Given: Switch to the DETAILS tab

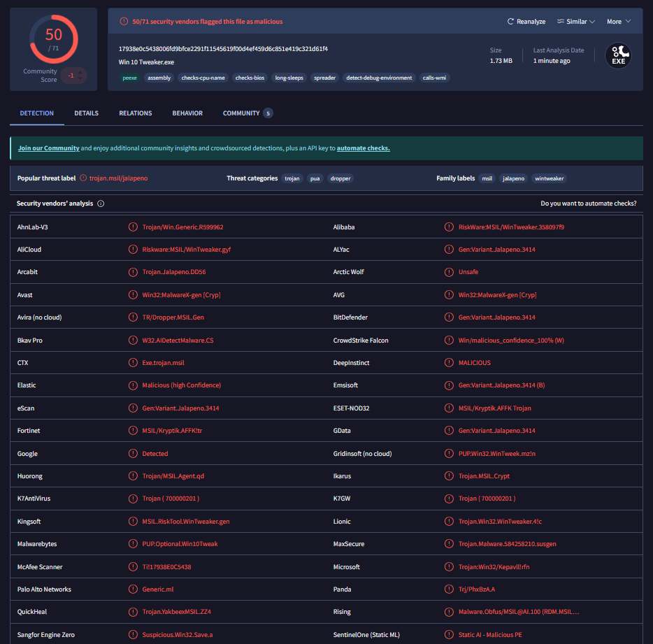Looking at the screenshot, I should coord(86,113).
